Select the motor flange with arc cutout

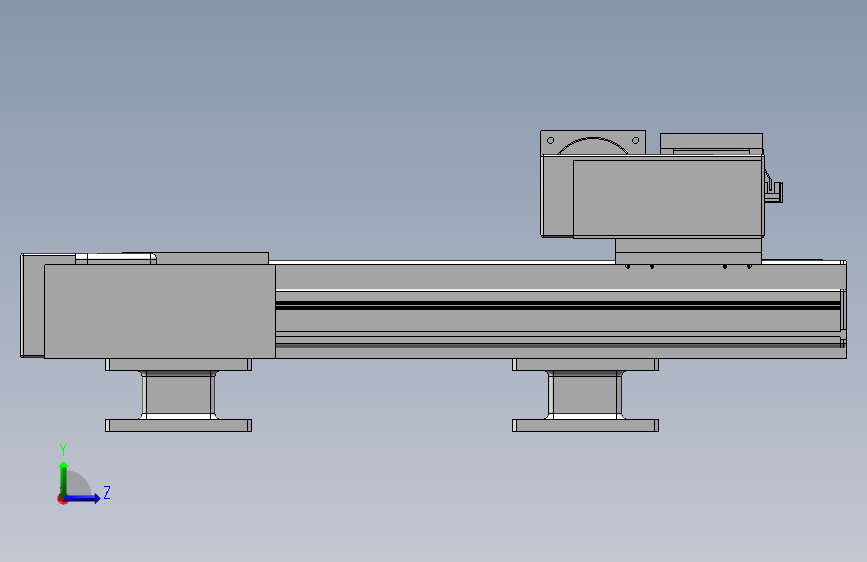coord(593,143)
